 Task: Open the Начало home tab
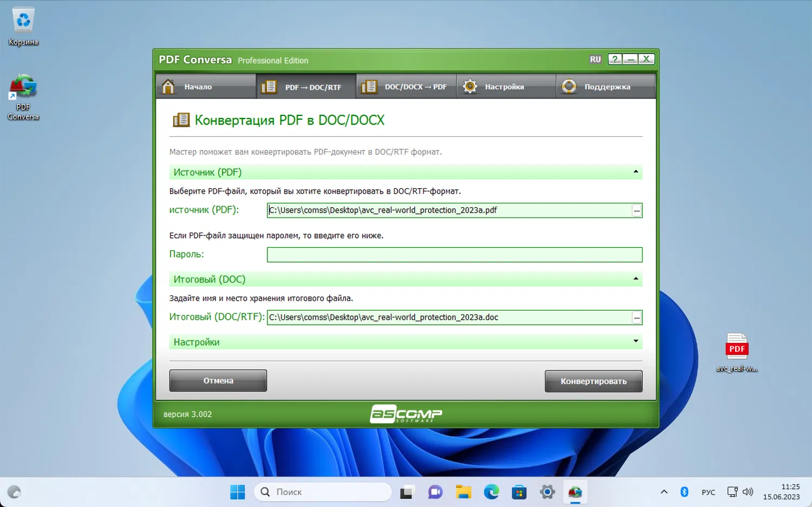pos(206,87)
